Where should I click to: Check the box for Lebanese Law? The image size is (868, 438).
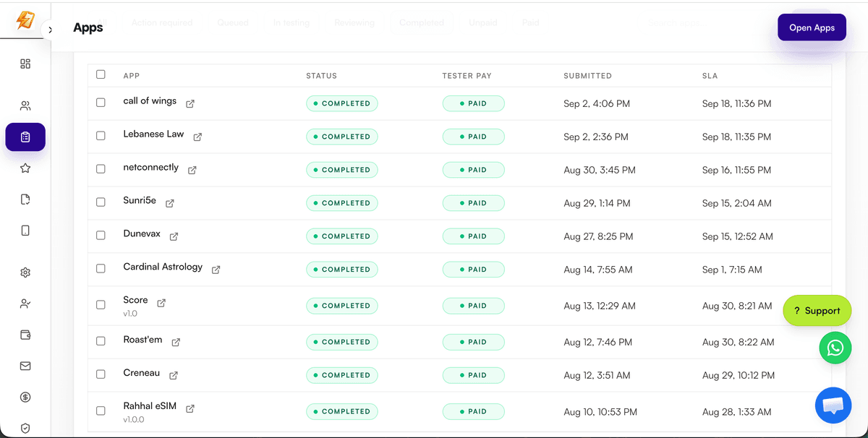tap(101, 136)
